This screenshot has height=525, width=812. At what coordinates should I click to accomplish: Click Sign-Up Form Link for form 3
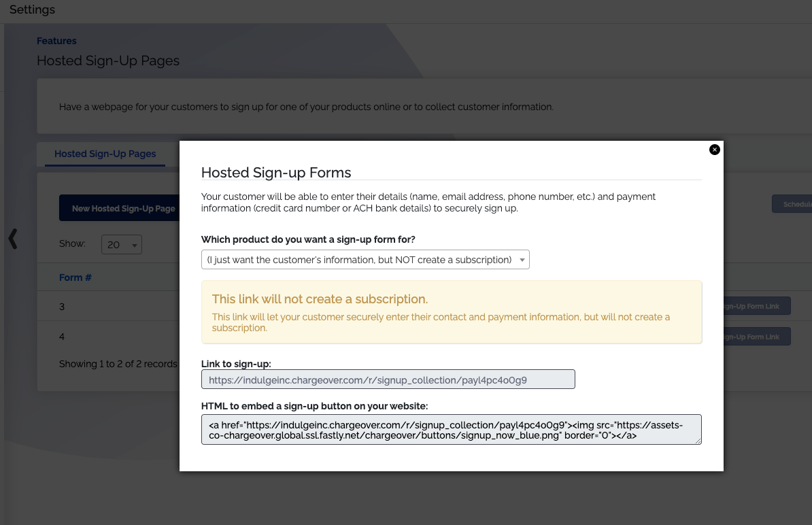pos(757,306)
